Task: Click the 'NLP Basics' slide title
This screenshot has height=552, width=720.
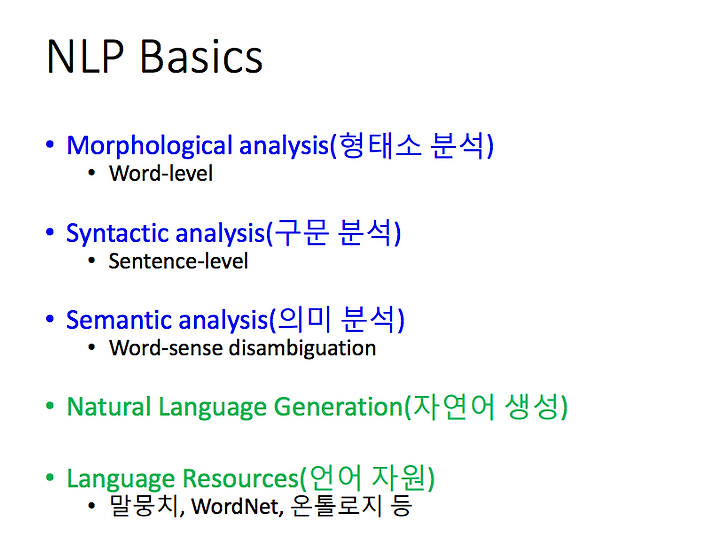Action: [x=154, y=56]
